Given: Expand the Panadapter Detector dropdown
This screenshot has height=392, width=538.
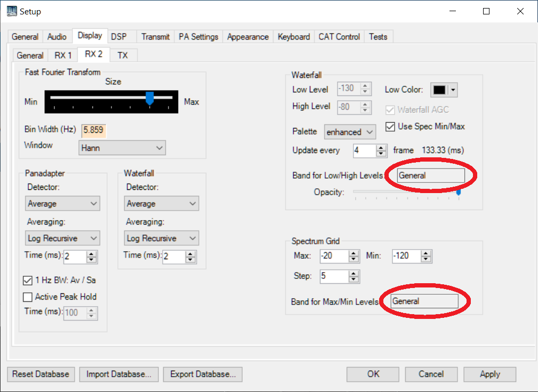Looking at the screenshot, I should click(x=62, y=204).
